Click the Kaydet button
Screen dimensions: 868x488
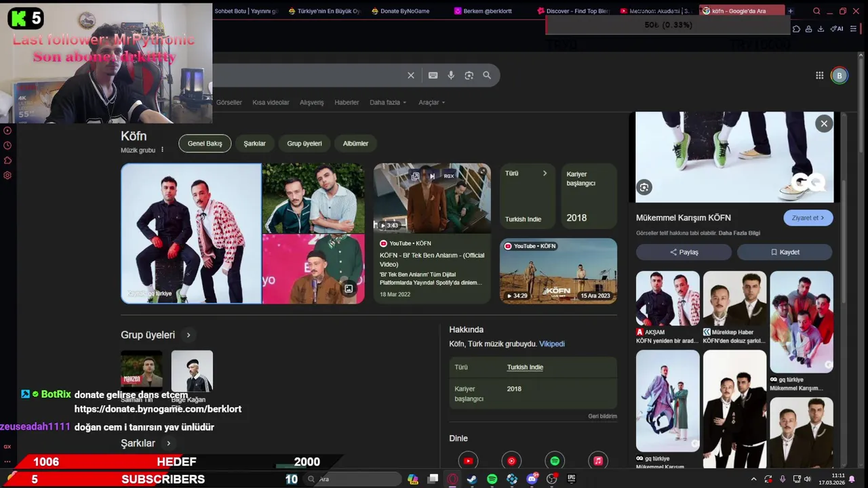(785, 252)
